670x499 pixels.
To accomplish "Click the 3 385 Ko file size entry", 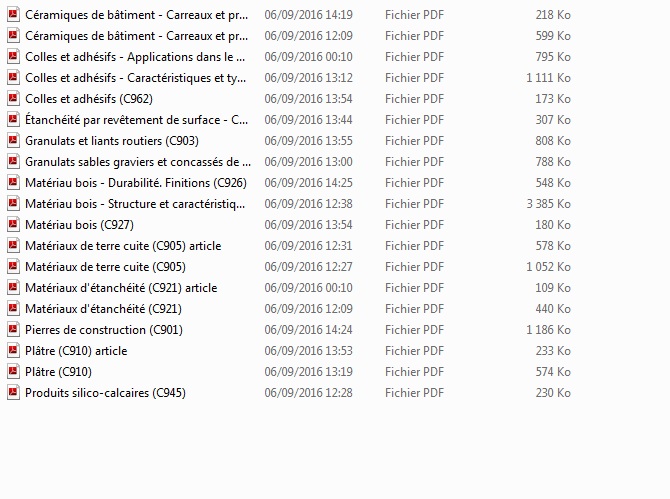I will pyautogui.click(x=548, y=204).
